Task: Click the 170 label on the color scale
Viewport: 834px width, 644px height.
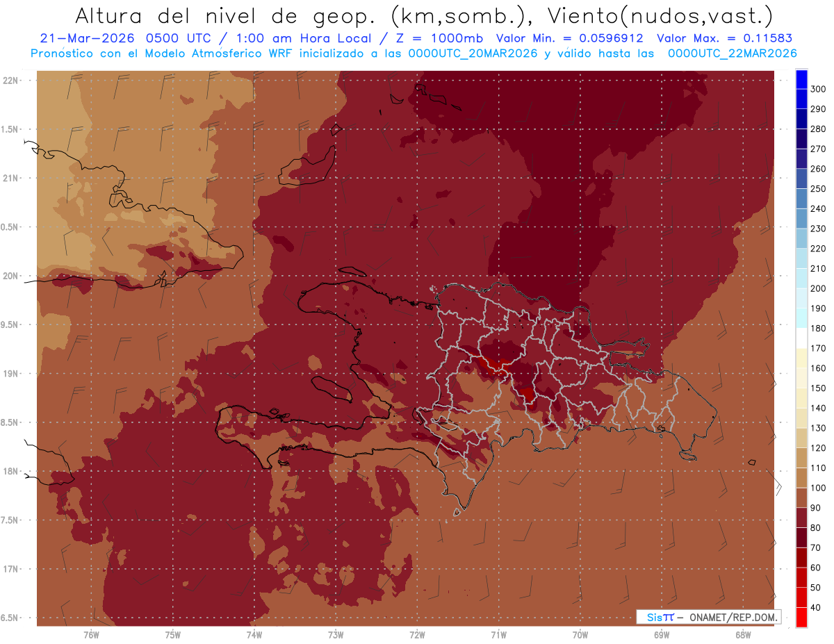Action: pos(818,348)
